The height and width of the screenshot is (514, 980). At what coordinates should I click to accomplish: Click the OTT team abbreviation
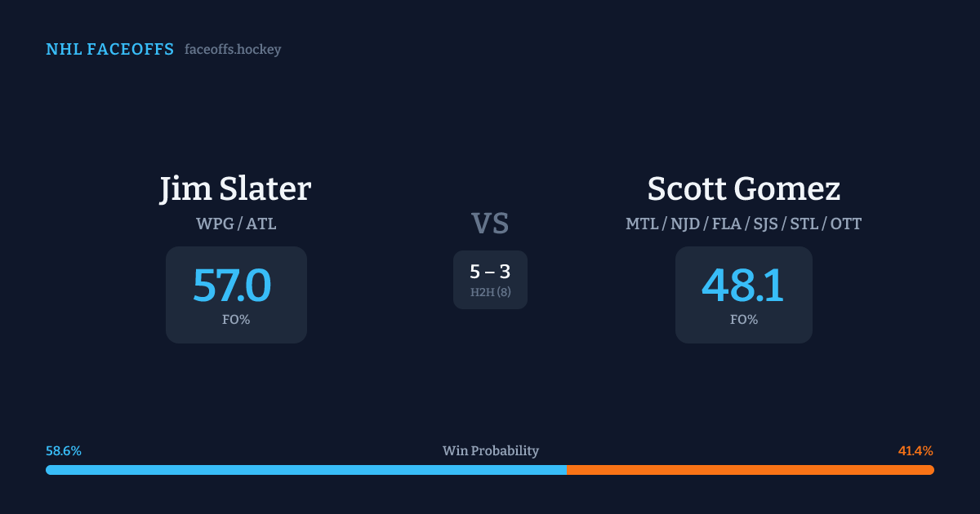[845, 224]
